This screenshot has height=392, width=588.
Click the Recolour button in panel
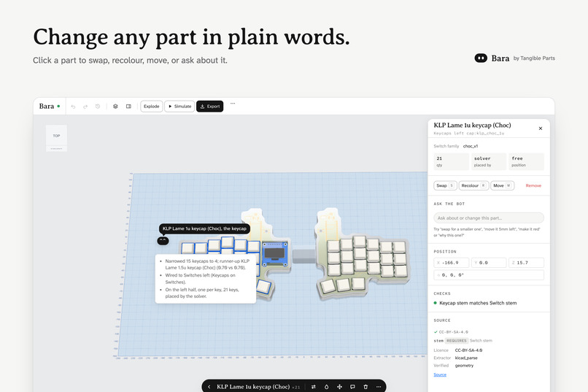point(473,185)
